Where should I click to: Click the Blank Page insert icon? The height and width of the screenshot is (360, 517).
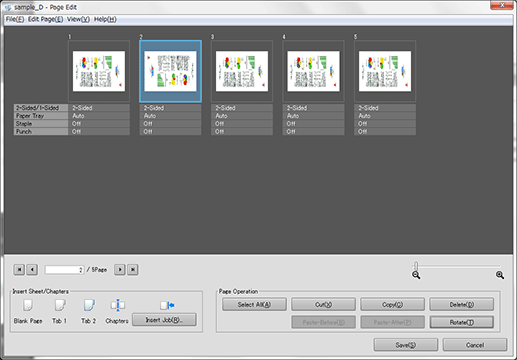(28, 305)
